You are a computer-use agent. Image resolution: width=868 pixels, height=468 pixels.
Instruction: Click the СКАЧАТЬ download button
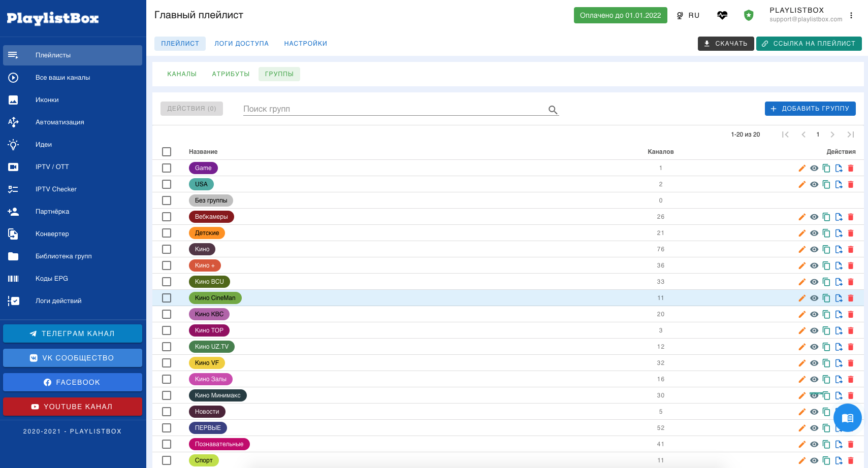pos(726,44)
